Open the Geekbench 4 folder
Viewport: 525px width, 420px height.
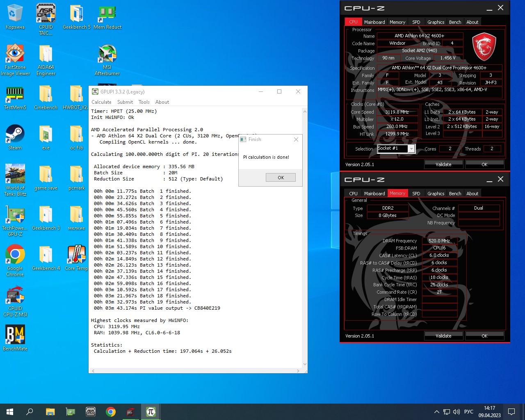46,258
